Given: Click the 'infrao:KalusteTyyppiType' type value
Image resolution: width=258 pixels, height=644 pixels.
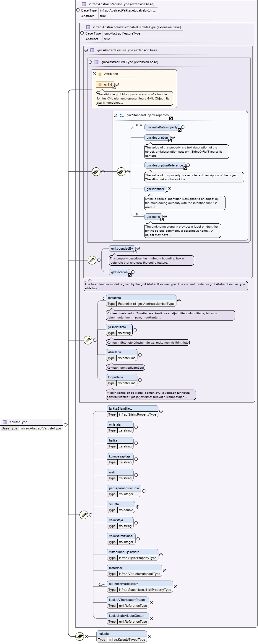Looking at the screenshot, I should click(127, 640).
